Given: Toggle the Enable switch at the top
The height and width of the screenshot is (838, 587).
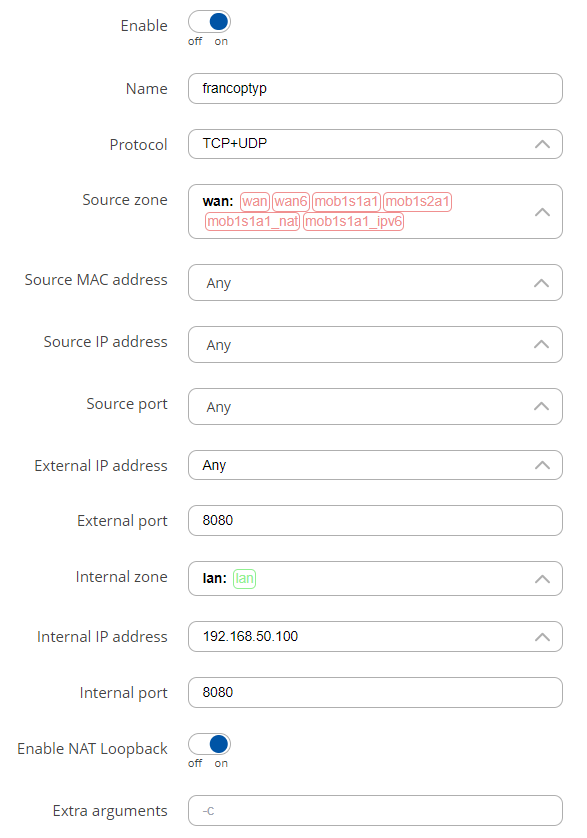Looking at the screenshot, I should pyautogui.click(x=209, y=22).
